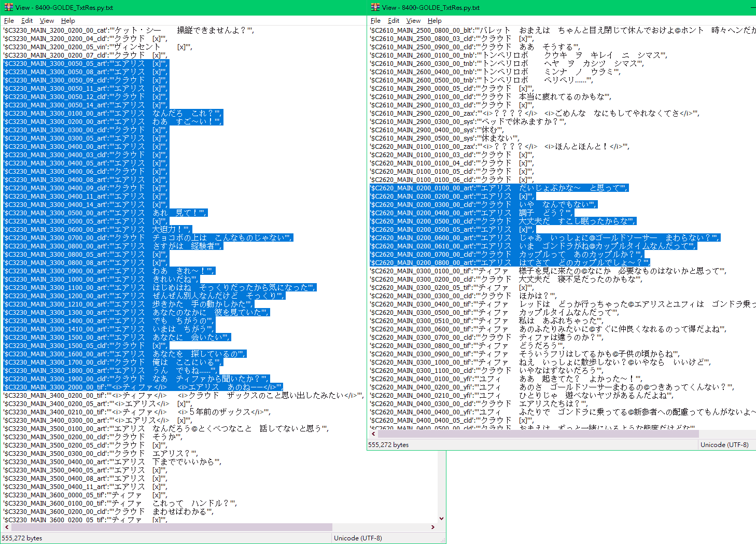This screenshot has width=756, height=544.
Task: Click the line '$C3230_MAIN_3200_0200_05_vin'
Action: point(97,47)
